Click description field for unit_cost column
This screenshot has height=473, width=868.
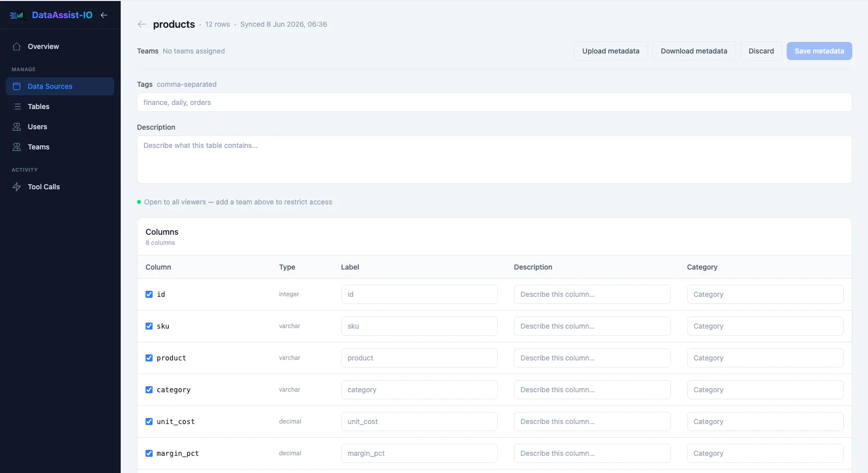(592, 422)
